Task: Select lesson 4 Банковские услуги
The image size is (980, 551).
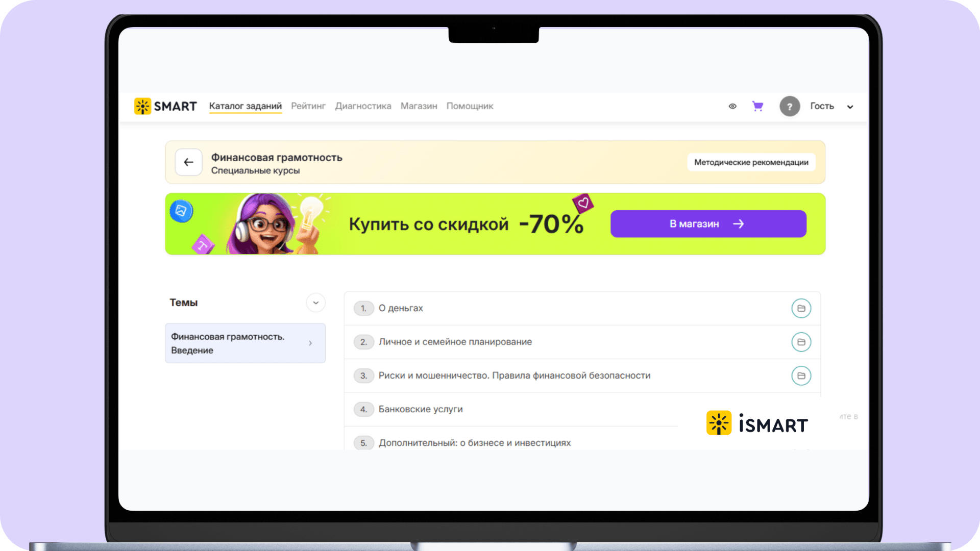Action: click(x=421, y=409)
